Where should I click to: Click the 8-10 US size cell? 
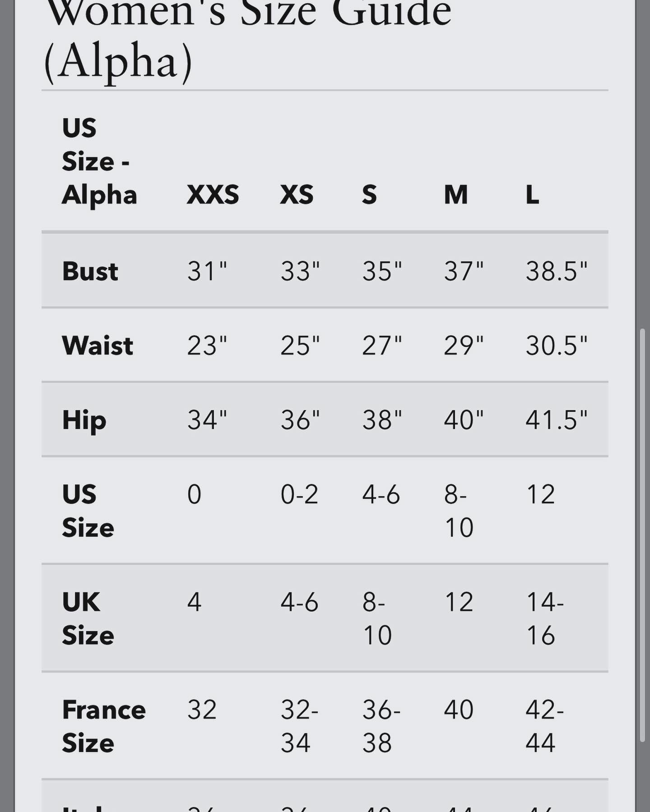pos(459,511)
